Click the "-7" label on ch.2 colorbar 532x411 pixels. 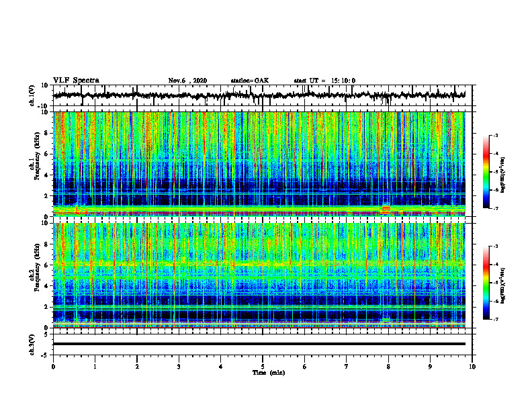495,320
